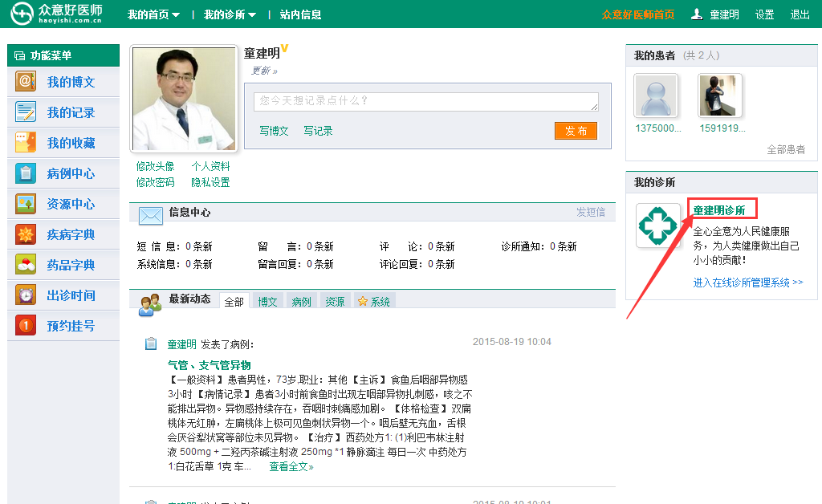This screenshot has width=822, height=504.
Task: View 全部患者 link
Action: [786, 149]
